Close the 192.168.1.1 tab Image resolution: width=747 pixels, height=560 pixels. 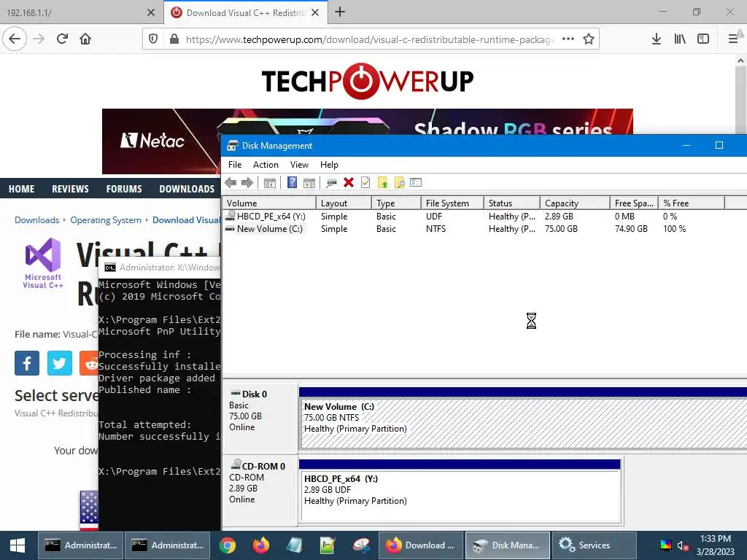click(151, 12)
